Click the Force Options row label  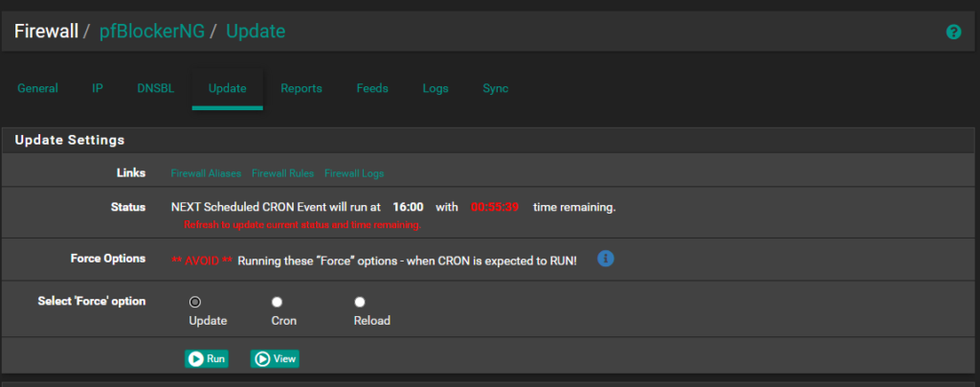tap(108, 259)
